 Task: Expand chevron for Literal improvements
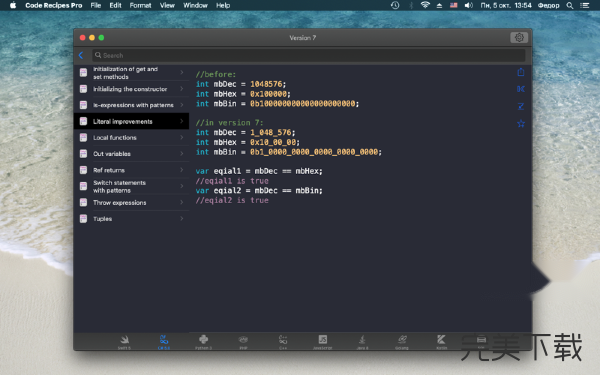click(x=182, y=121)
